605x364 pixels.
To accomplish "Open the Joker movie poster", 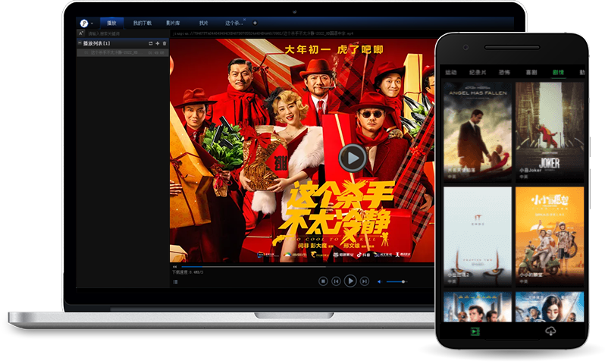I will pyautogui.click(x=550, y=132).
